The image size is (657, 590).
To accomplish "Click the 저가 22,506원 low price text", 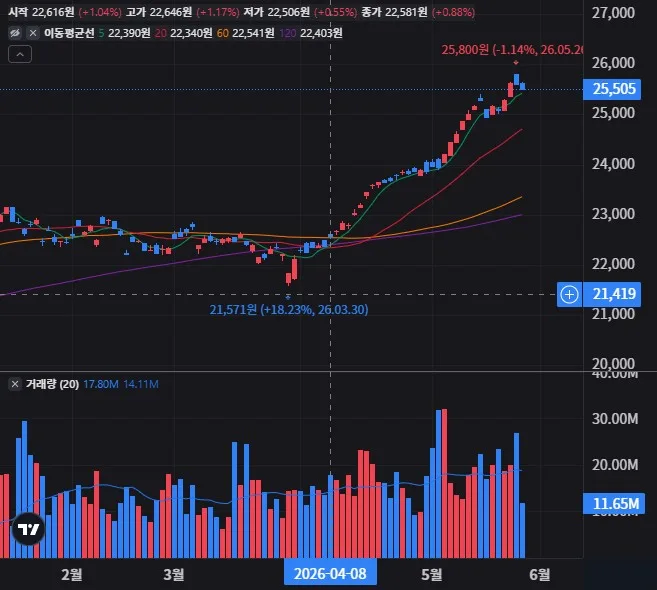I will (x=277, y=12).
